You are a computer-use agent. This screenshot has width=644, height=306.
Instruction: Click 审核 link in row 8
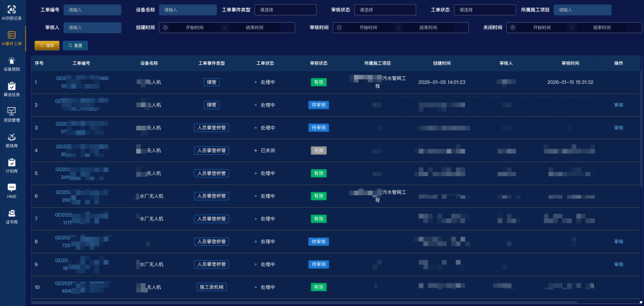pyautogui.click(x=618, y=242)
